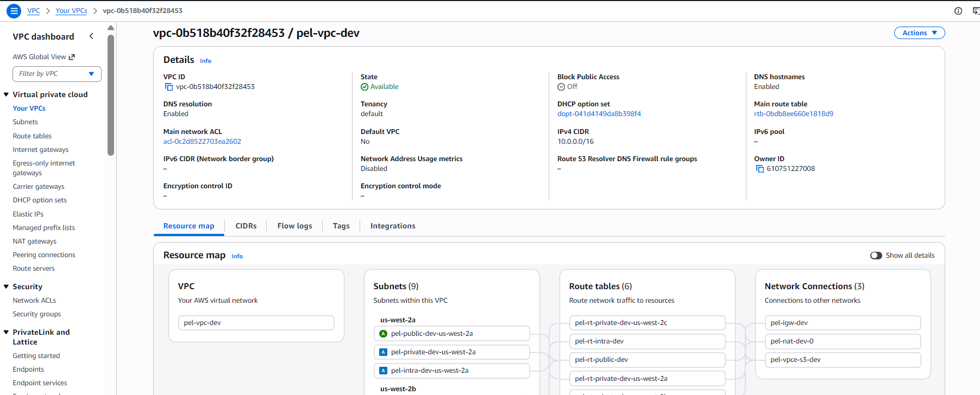The height and width of the screenshot is (395, 980).
Task: Open the hamburger navigation menu
Action: tap(14, 11)
